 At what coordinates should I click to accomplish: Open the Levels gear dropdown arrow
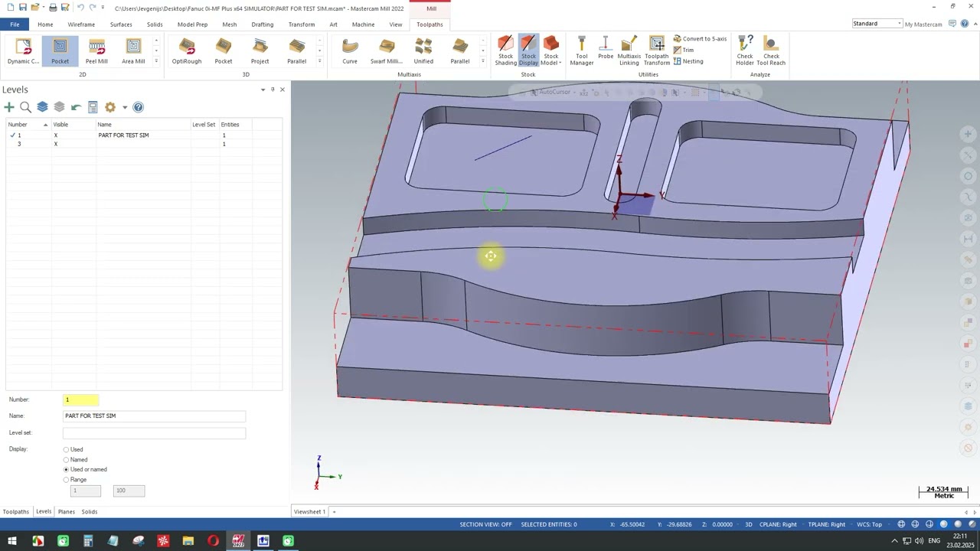coord(125,107)
